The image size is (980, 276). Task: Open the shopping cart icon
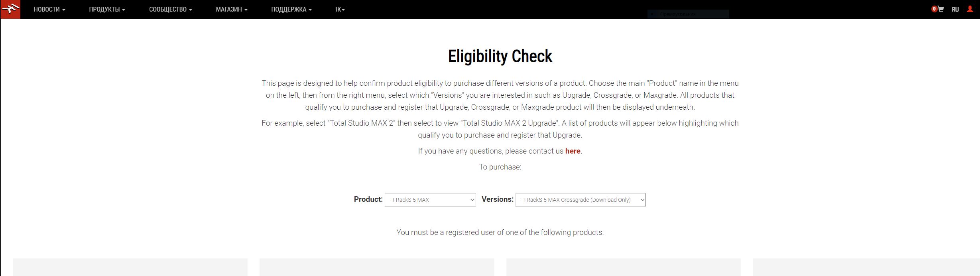[941, 9]
